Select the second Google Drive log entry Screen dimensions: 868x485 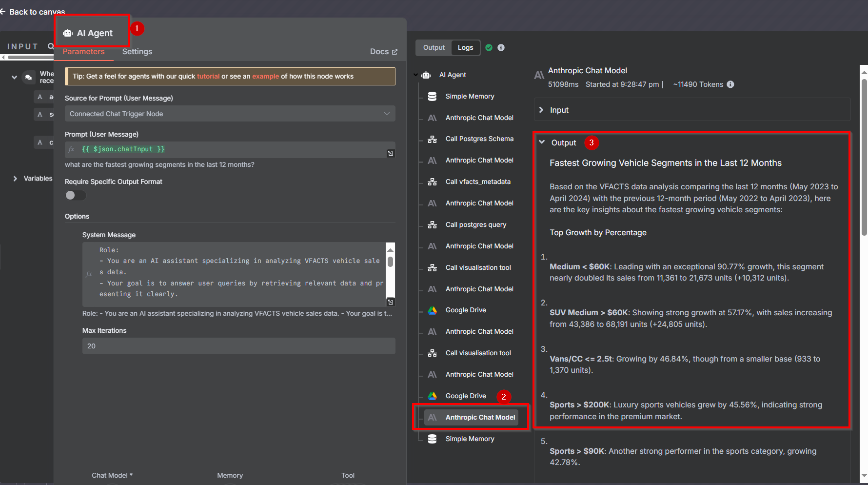[x=466, y=396]
